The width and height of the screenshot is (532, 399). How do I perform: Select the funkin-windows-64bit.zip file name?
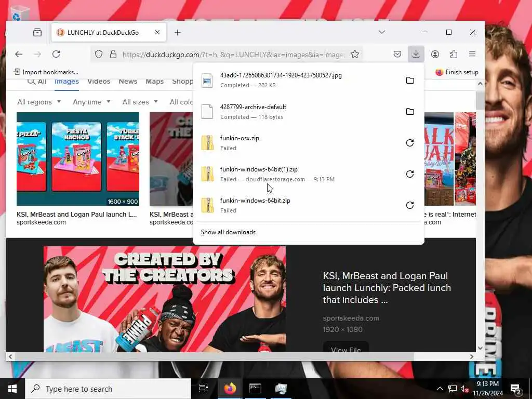[x=255, y=201]
